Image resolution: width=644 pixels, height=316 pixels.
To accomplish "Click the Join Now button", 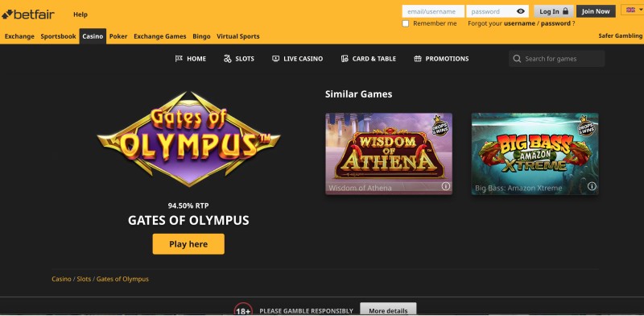I will point(596,11).
